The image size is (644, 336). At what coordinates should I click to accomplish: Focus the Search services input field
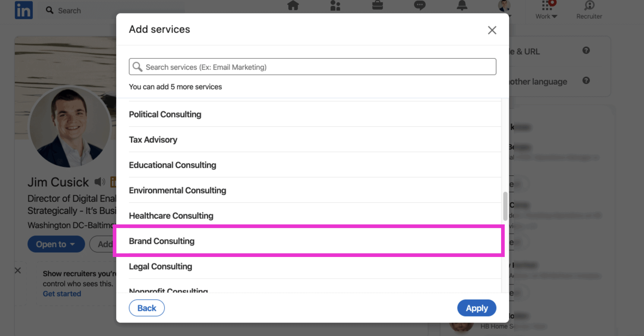pyautogui.click(x=312, y=67)
